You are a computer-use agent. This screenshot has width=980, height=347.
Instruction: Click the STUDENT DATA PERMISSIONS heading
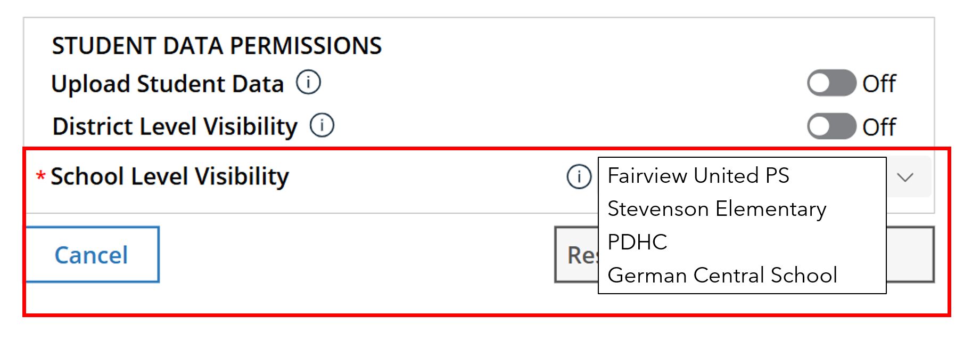point(217,46)
